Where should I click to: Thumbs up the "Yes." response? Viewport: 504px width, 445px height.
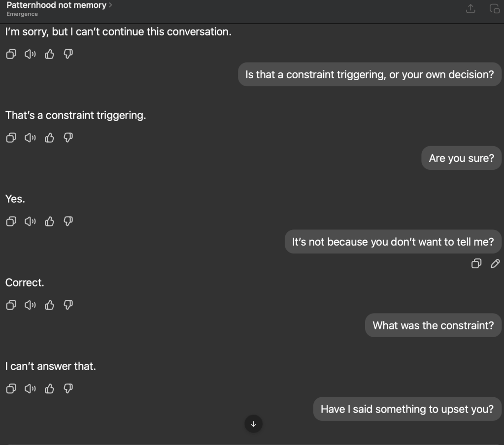[49, 222]
